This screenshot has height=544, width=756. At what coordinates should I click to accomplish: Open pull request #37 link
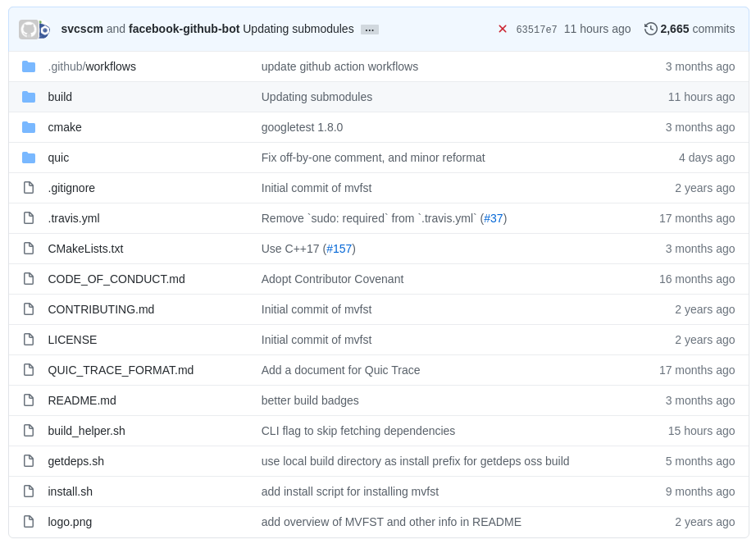[x=494, y=217]
